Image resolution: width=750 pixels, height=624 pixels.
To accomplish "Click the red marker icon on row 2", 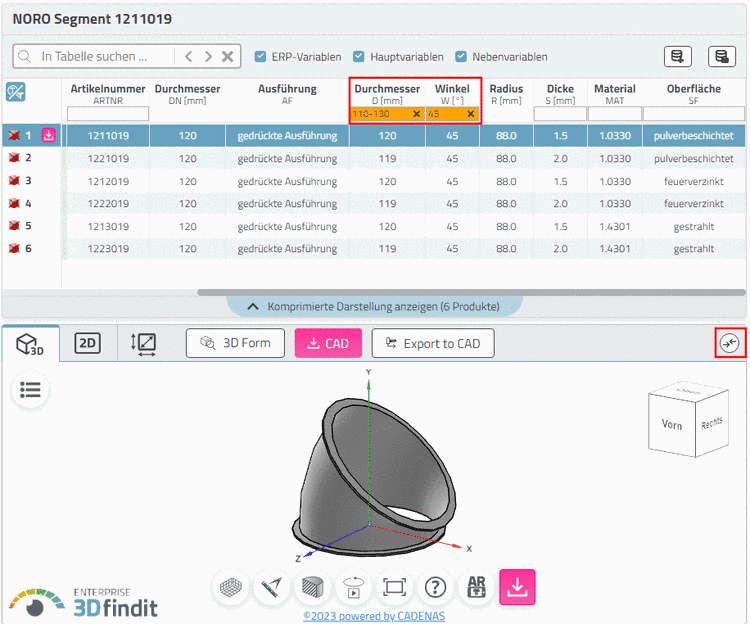I will pos(14,158).
